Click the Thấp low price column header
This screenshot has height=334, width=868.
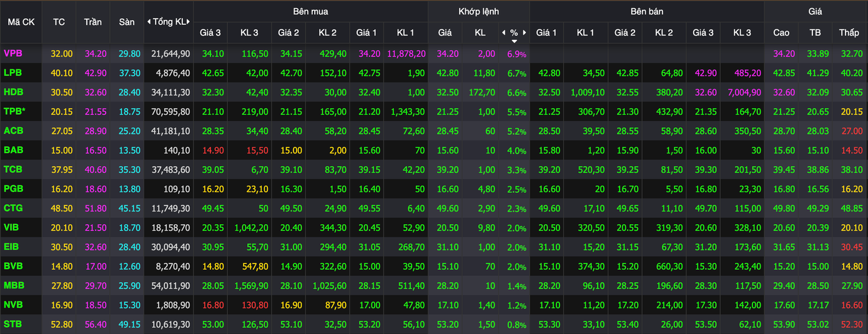click(849, 32)
